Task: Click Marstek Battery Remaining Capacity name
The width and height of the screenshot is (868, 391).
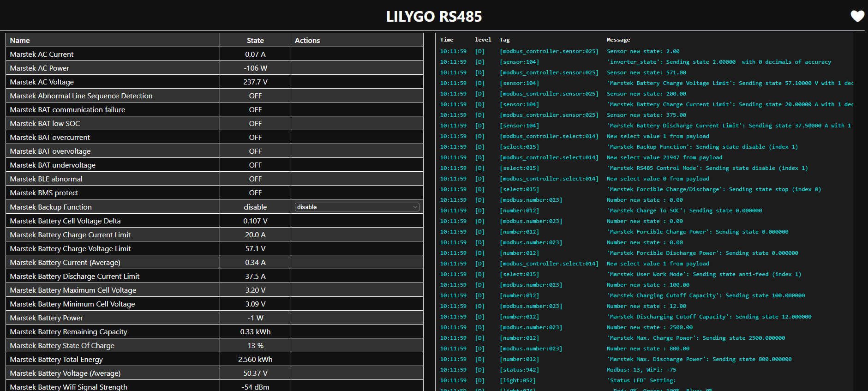Action: [68, 331]
